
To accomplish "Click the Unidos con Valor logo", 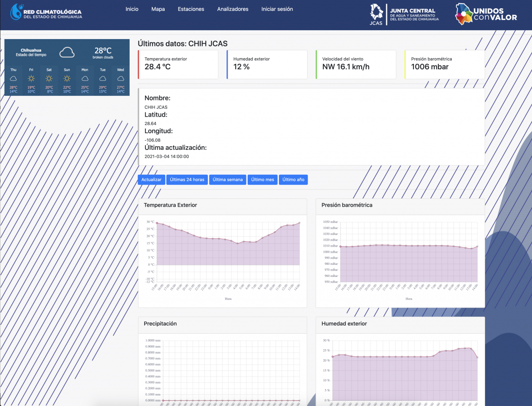I will click(x=486, y=14).
